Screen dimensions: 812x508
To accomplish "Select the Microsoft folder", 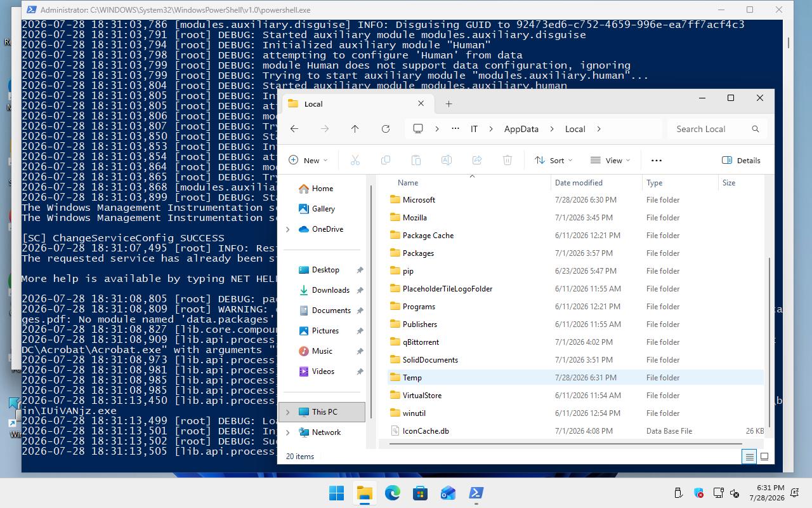I will (576, 200).
